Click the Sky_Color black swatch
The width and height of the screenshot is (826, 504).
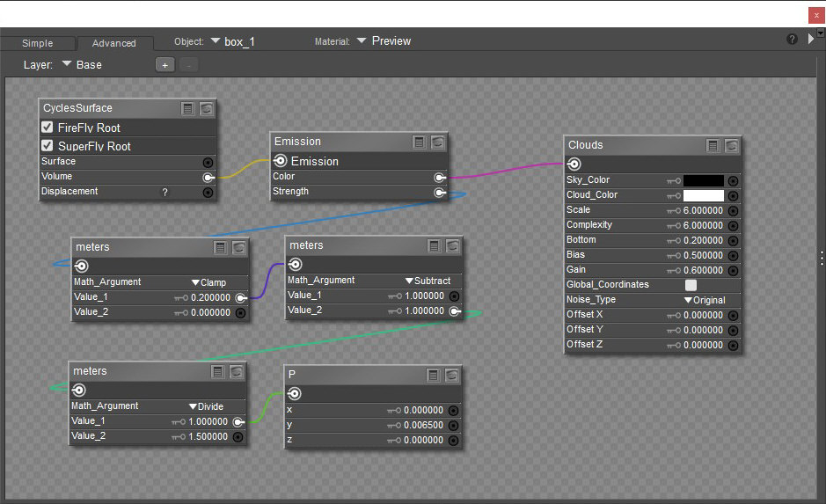[x=703, y=180]
